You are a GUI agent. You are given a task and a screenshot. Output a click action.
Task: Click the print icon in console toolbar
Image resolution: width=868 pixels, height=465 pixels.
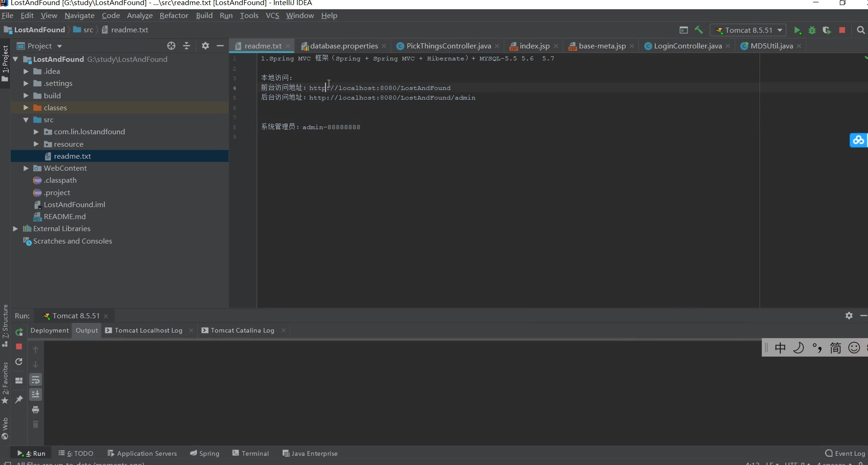tap(36, 410)
